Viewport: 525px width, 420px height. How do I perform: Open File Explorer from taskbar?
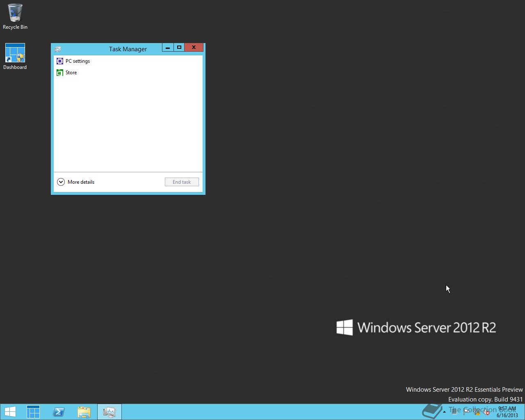pyautogui.click(x=84, y=412)
